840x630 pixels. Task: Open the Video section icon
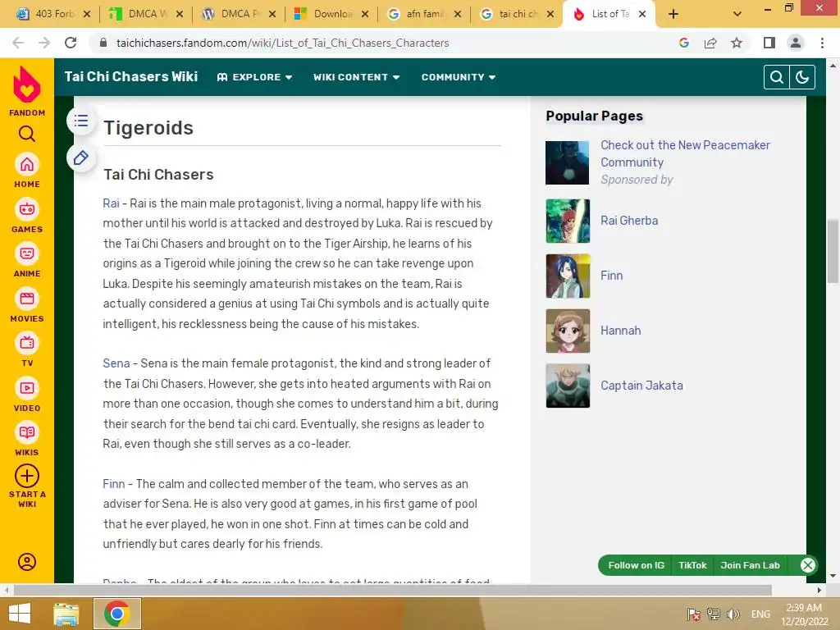point(27,388)
